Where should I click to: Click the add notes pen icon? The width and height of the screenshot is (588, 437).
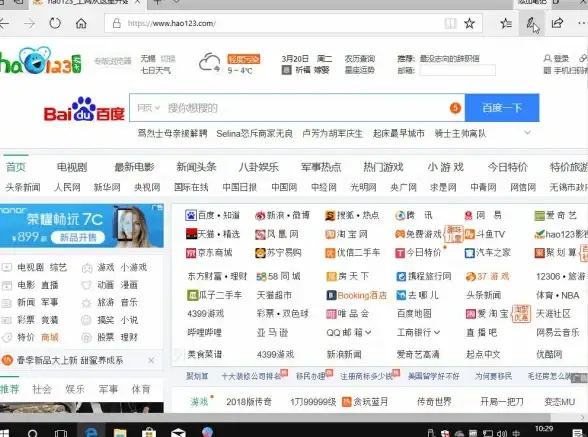click(531, 23)
